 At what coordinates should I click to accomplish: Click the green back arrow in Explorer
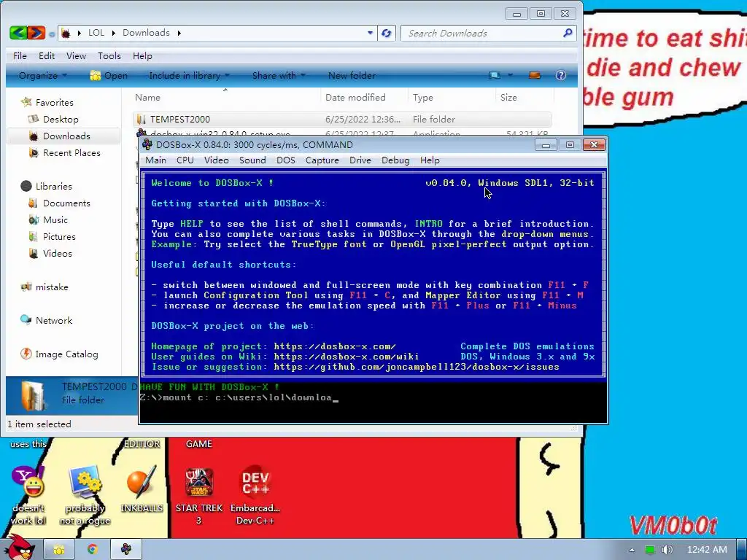tap(18, 32)
